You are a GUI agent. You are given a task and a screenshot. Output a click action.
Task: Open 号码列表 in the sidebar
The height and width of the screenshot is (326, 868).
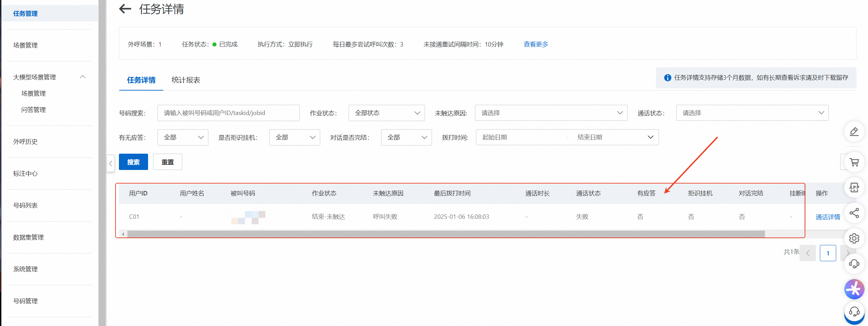(x=25, y=205)
